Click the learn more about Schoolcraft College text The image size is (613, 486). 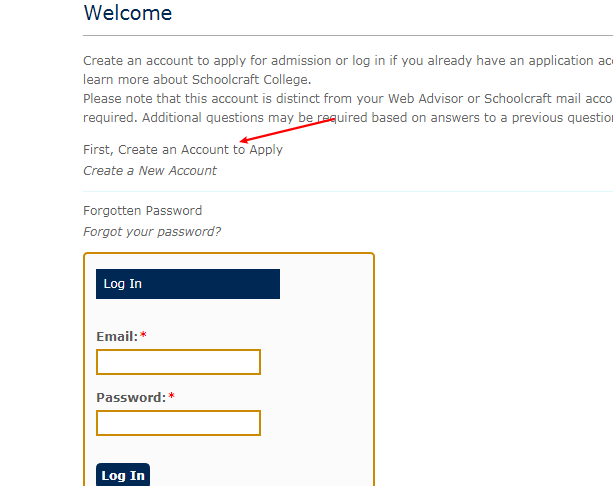[197, 80]
